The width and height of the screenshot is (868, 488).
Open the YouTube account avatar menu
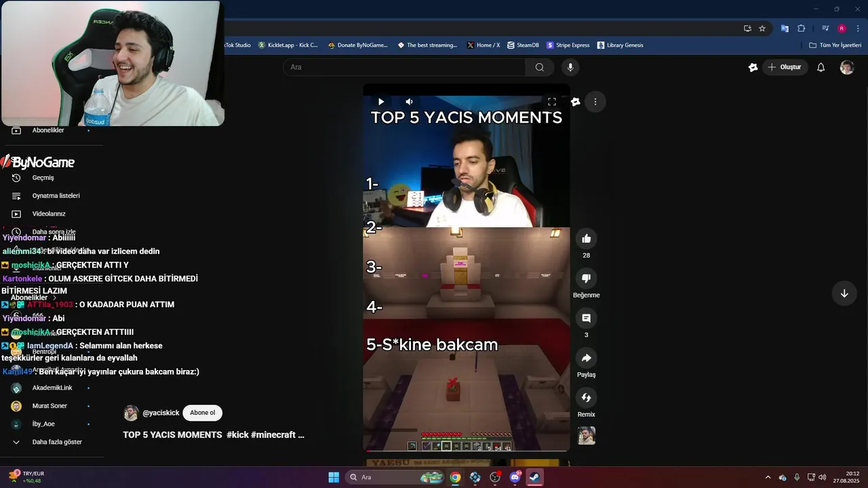[847, 67]
